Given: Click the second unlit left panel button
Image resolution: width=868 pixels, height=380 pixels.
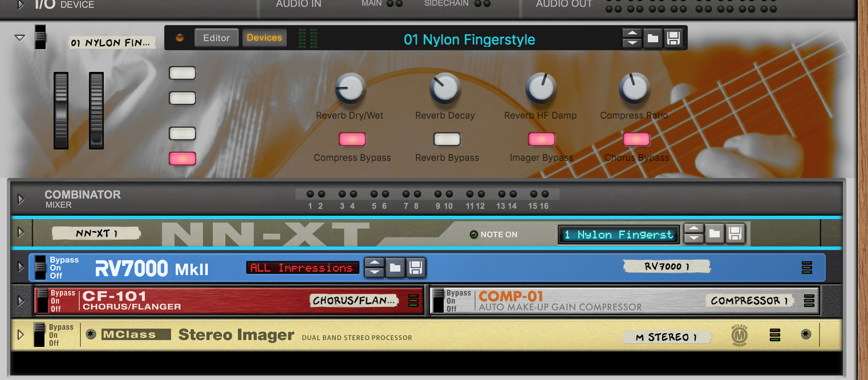Looking at the screenshot, I should [x=182, y=98].
